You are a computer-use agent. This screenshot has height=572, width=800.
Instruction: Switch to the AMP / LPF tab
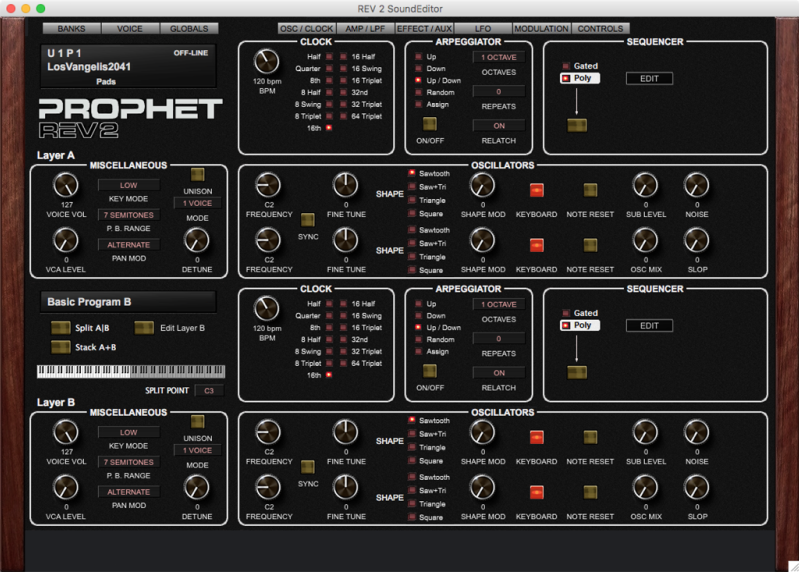click(363, 29)
